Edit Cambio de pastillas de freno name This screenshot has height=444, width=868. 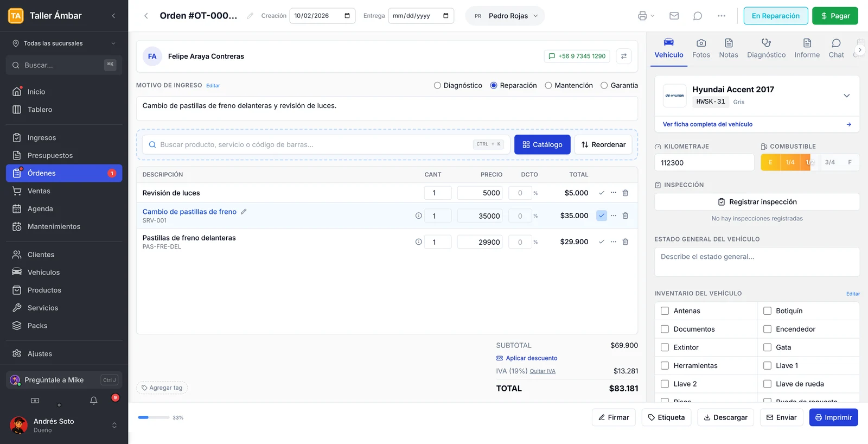[x=244, y=212]
